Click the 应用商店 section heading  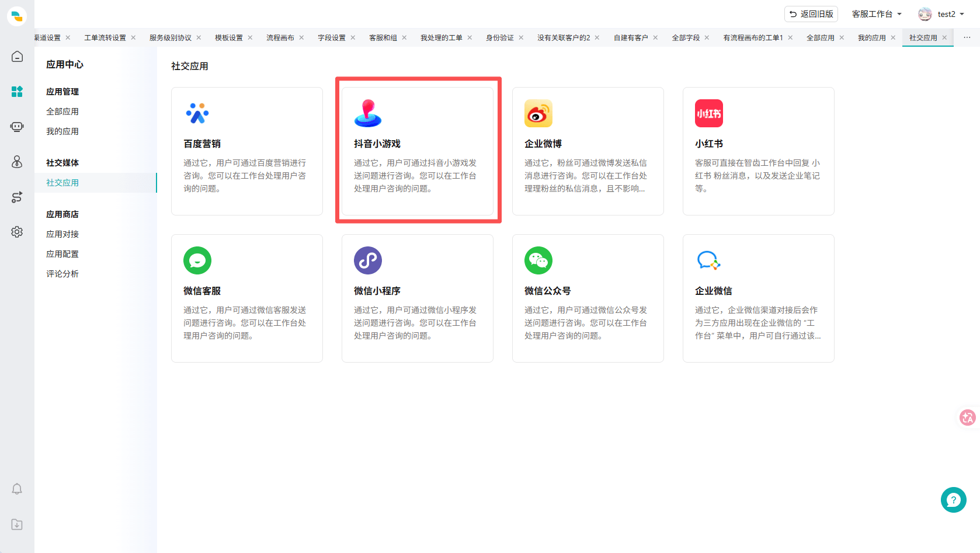[x=62, y=214]
